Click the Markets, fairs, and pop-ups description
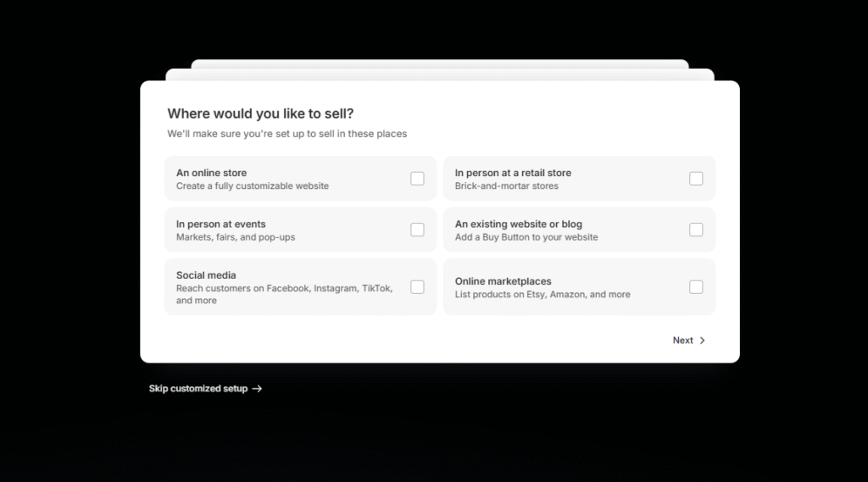Image resolution: width=868 pixels, height=482 pixels. 236,237
